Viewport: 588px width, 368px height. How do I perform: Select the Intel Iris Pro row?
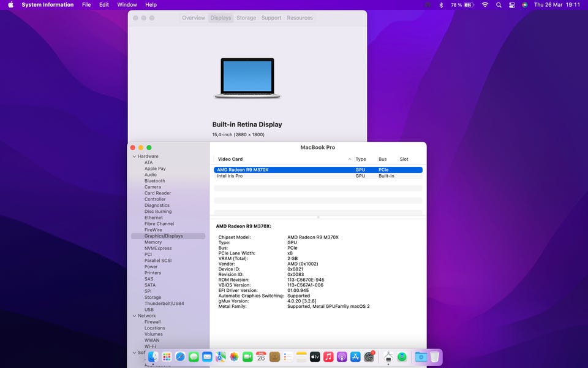230,176
